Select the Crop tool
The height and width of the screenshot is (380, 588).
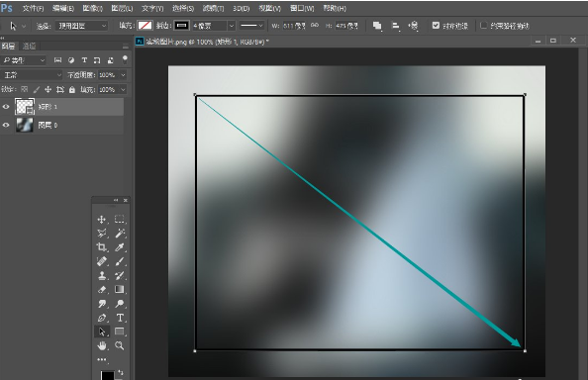[102, 247]
